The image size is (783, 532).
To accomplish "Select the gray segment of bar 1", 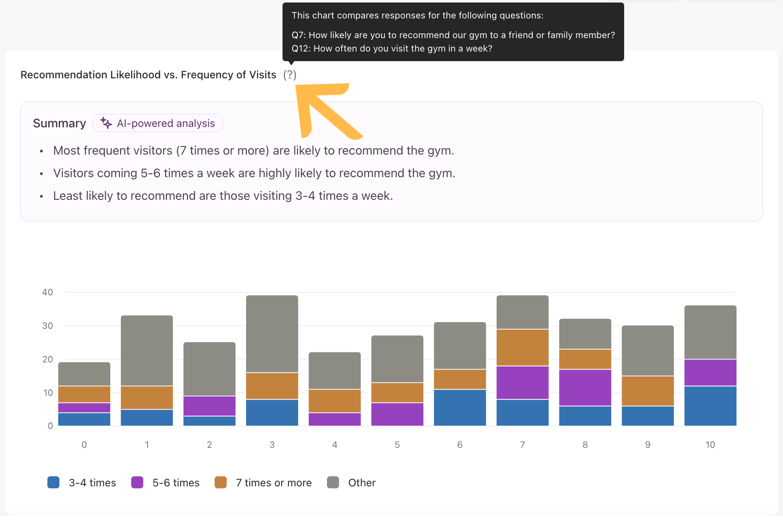I will coord(147,351).
